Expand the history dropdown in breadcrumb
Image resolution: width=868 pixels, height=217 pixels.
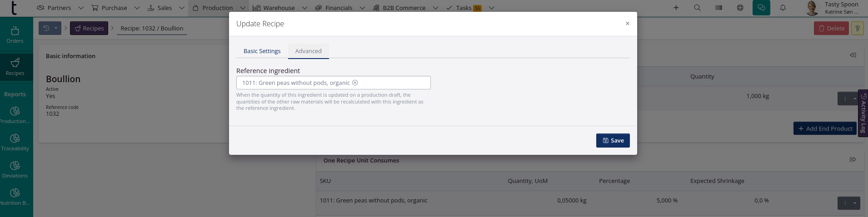coord(55,28)
